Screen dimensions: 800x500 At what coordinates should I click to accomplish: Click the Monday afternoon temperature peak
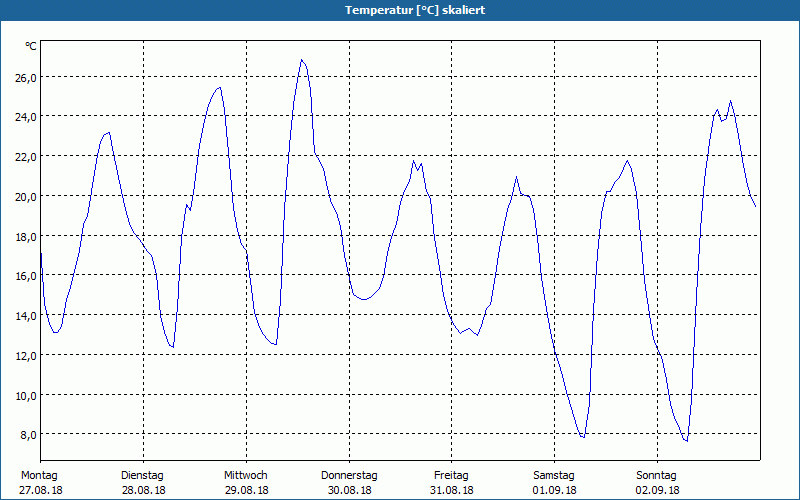[109, 133]
